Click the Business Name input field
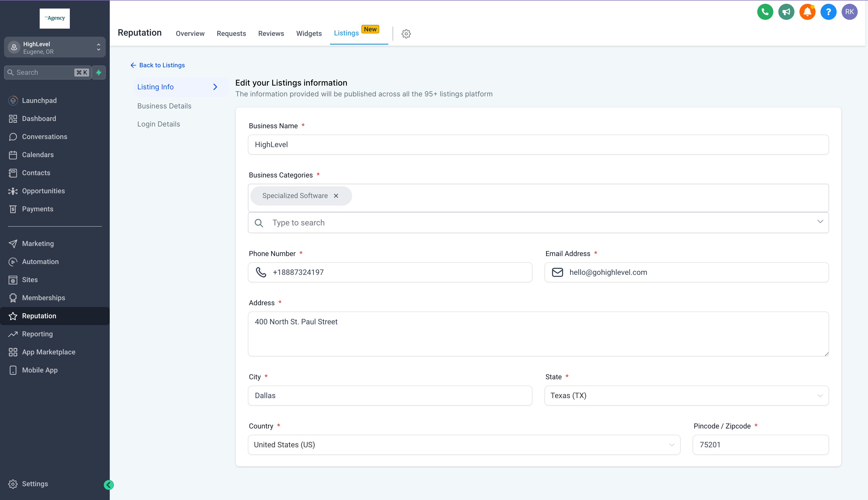The width and height of the screenshot is (868, 500). [538, 145]
